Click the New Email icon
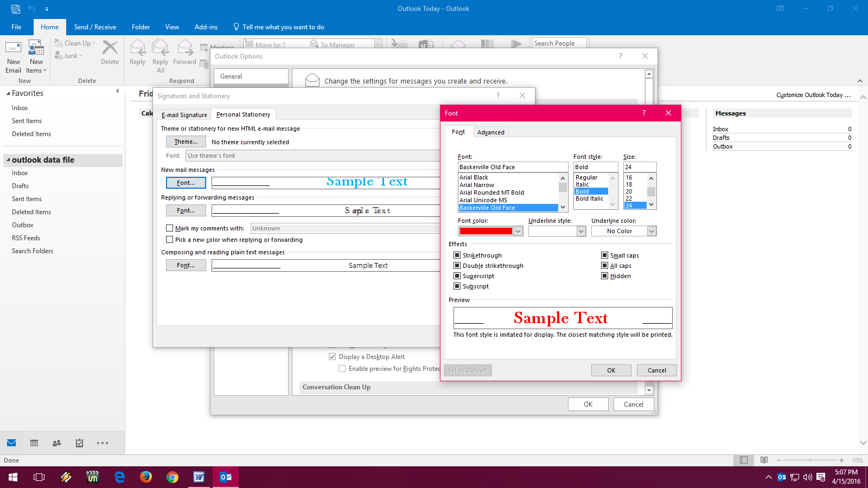The image size is (868, 488). click(x=13, y=54)
